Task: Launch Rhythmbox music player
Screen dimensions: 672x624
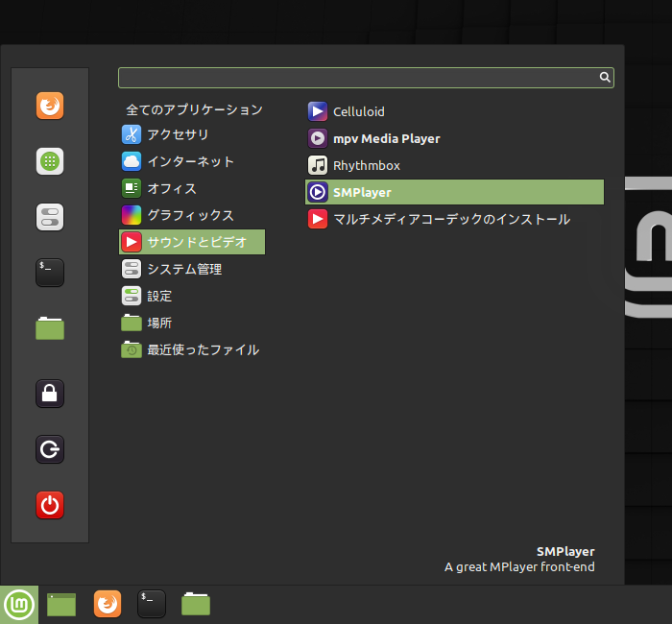Action: (x=454, y=165)
